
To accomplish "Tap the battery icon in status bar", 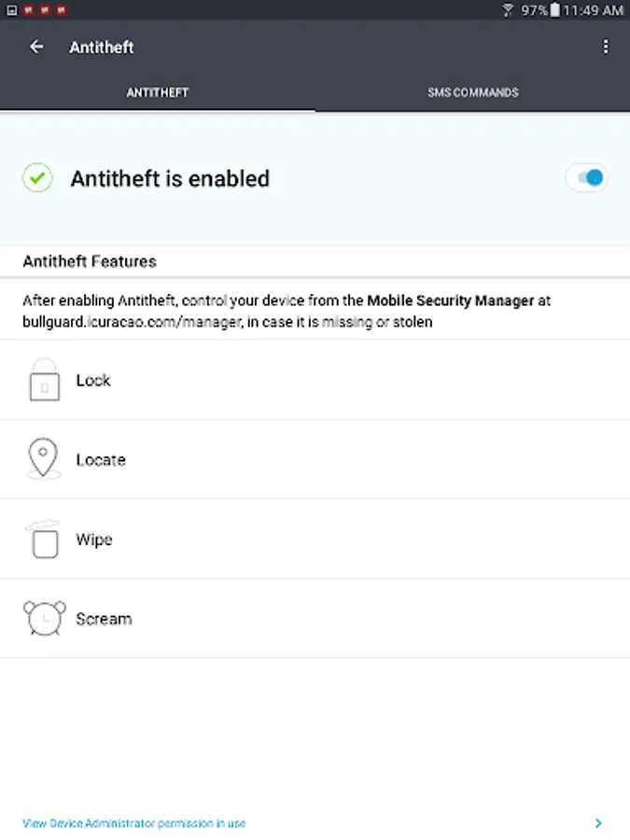I will pos(554,10).
